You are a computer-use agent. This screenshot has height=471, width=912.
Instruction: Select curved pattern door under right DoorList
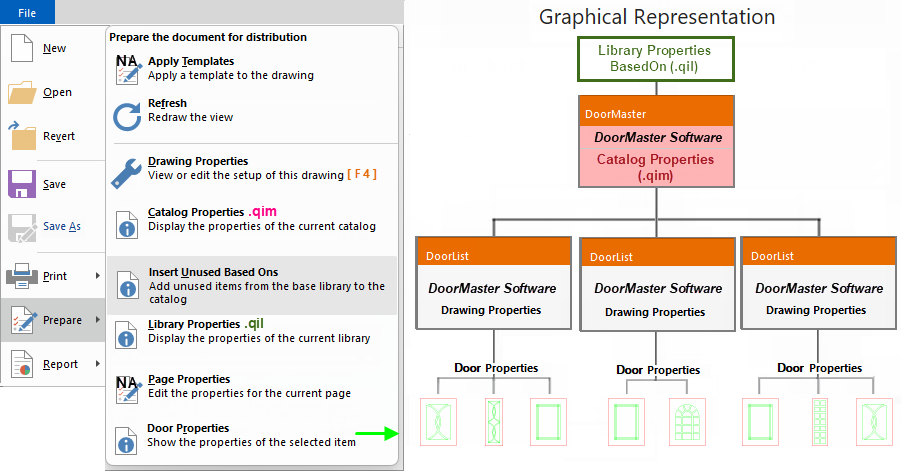point(874,422)
